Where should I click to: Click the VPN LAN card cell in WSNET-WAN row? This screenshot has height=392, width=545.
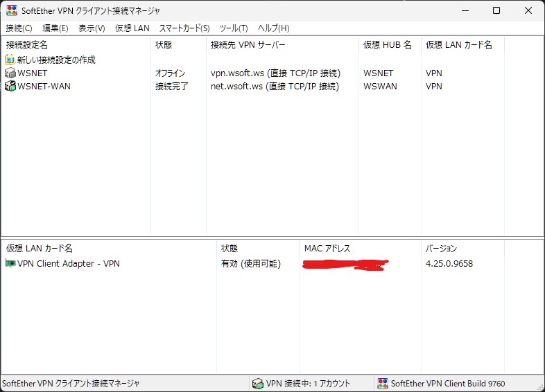[x=434, y=86]
